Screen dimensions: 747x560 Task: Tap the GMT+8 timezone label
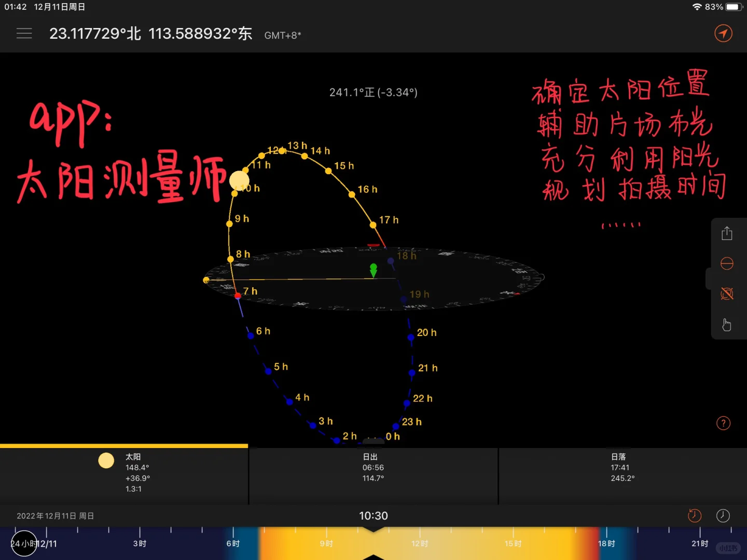(283, 35)
